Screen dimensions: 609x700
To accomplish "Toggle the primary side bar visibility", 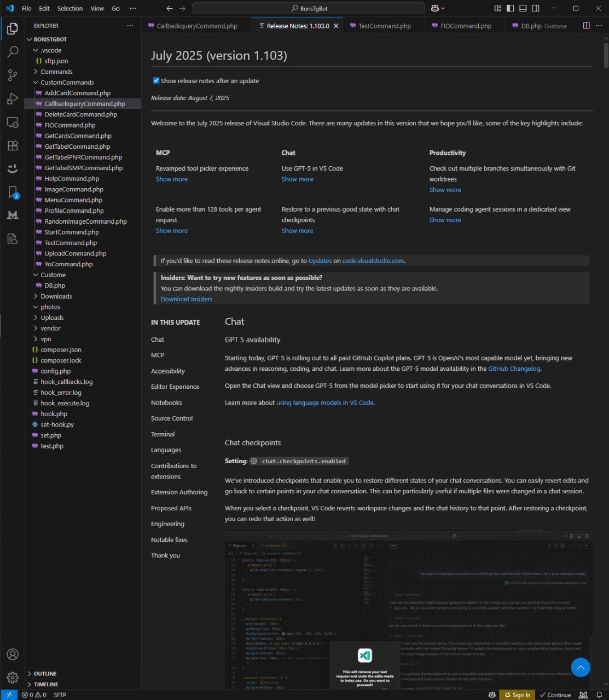I will click(510, 8).
